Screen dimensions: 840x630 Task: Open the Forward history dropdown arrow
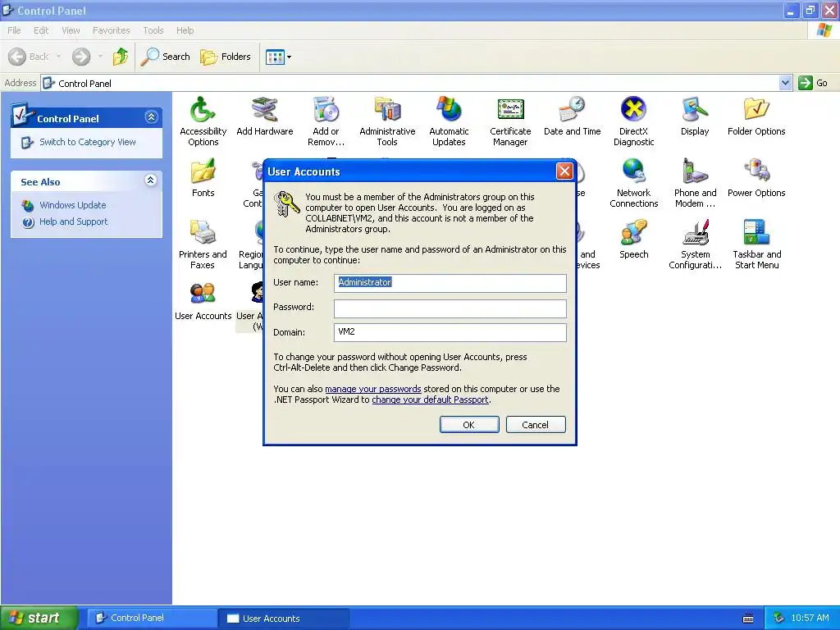(100, 57)
